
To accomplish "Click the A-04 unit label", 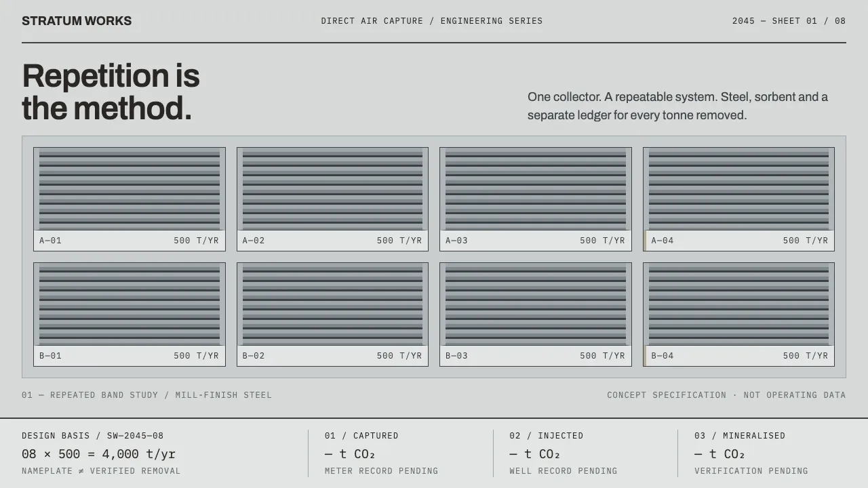I will tap(663, 241).
